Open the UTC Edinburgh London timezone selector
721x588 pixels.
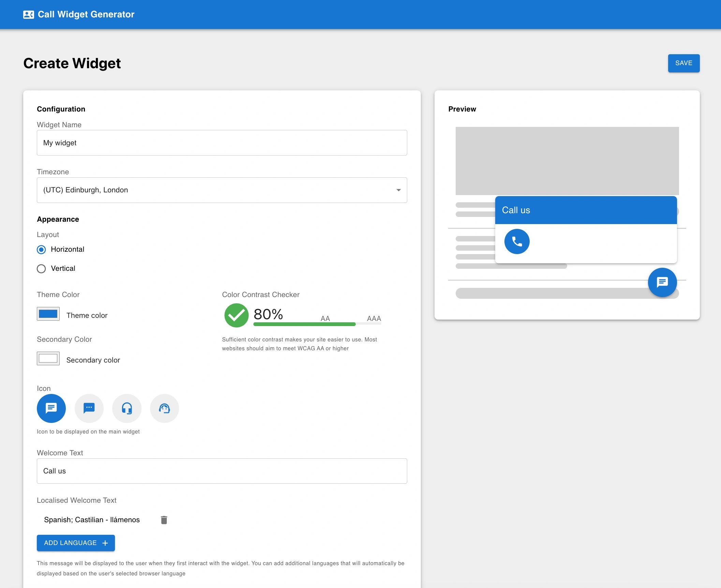click(222, 190)
